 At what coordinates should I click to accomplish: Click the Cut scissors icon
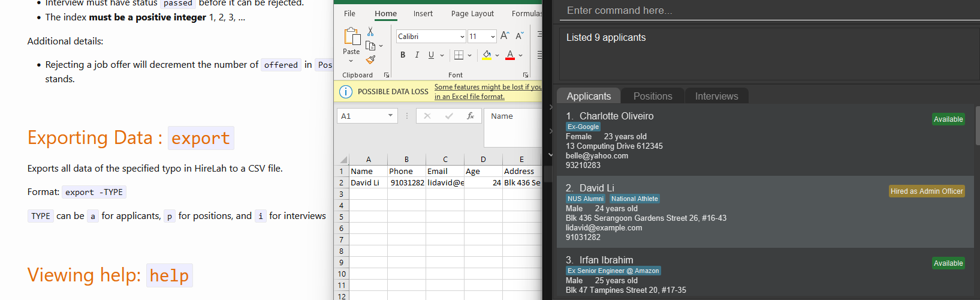click(x=370, y=31)
